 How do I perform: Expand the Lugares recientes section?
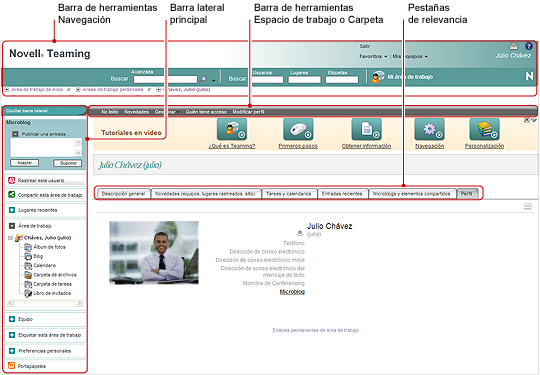point(12,210)
